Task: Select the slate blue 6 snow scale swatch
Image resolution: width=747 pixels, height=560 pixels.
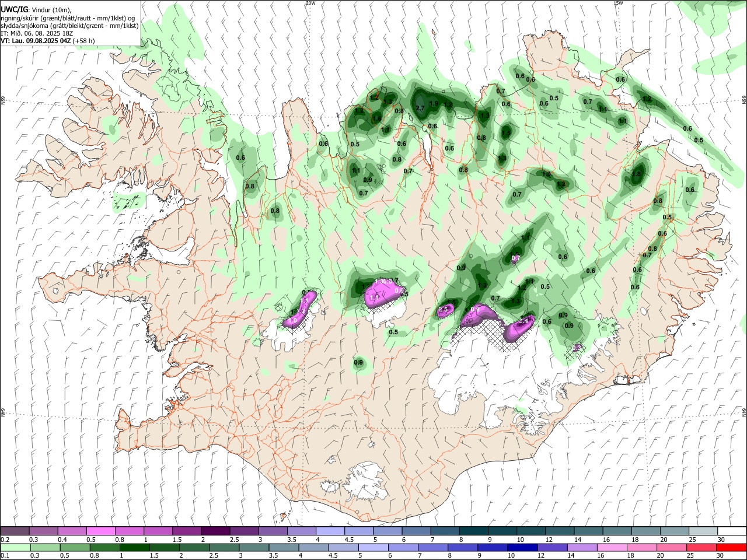Action: coord(416,531)
